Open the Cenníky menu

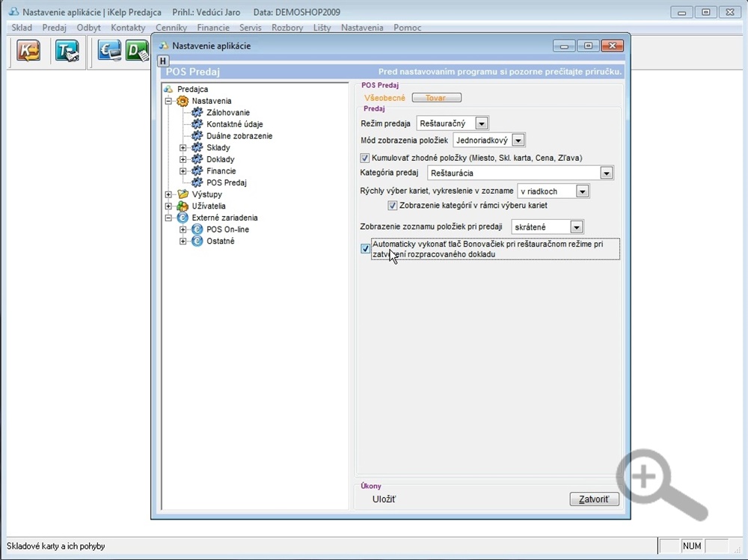tap(171, 28)
